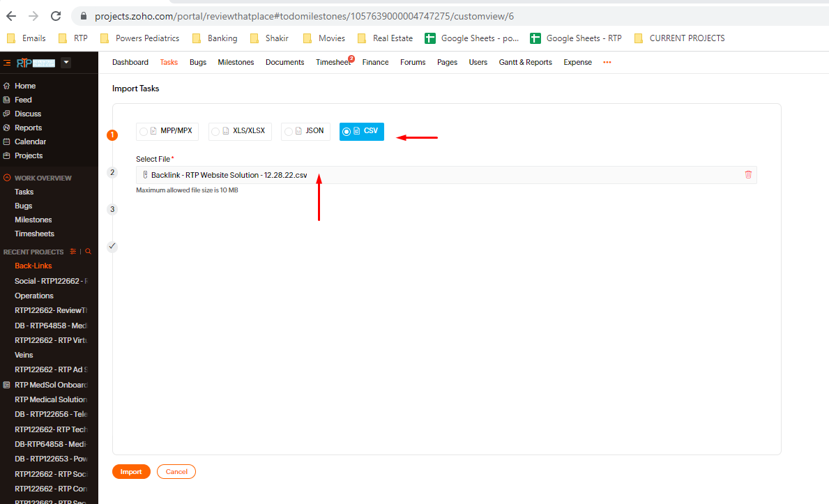Click the browser forward arrow

[33, 16]
